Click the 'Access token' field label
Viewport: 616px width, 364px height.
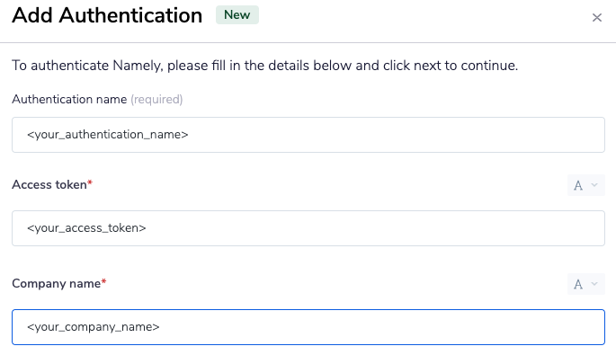[x=49, y=184]
